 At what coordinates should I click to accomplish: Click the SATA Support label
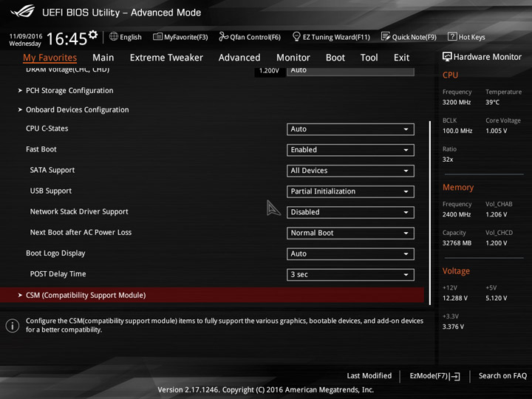[52, 170]
